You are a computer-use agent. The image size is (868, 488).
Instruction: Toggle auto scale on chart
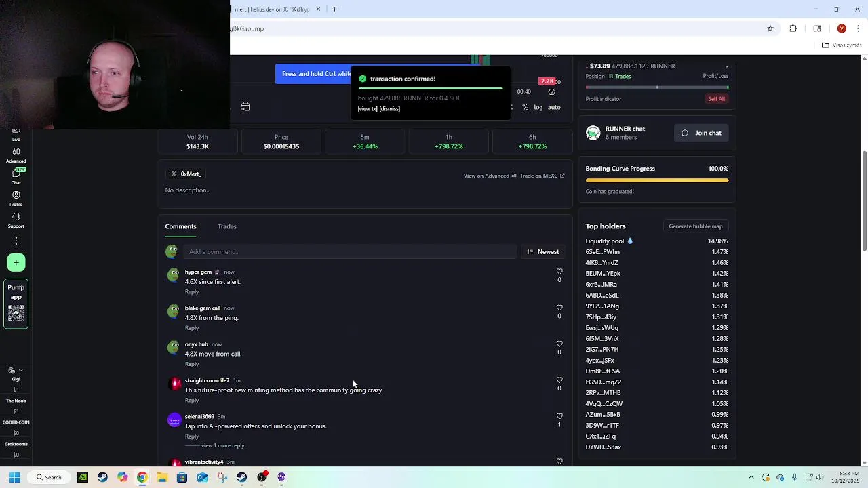(554, 107)
